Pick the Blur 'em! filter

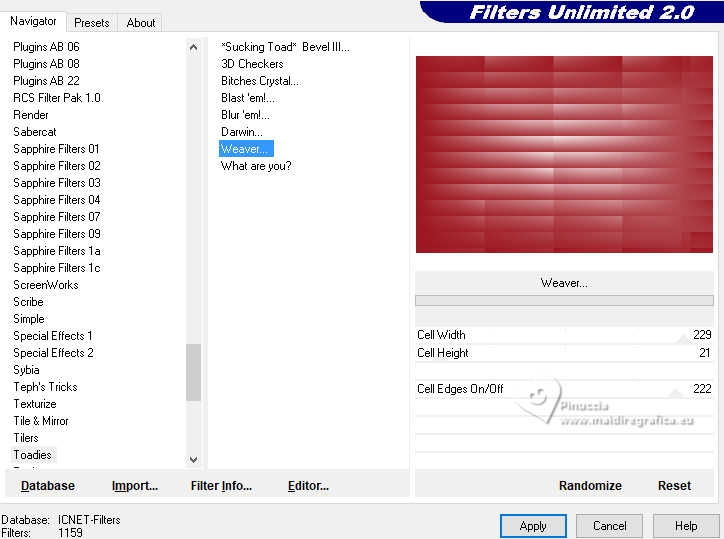click(x=245, y=115)
